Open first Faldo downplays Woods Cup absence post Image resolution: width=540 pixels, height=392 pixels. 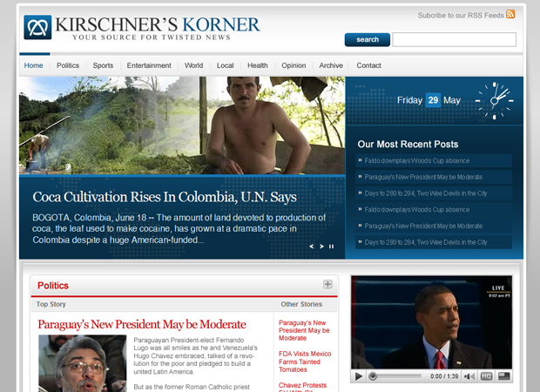[x=434, y=160]
